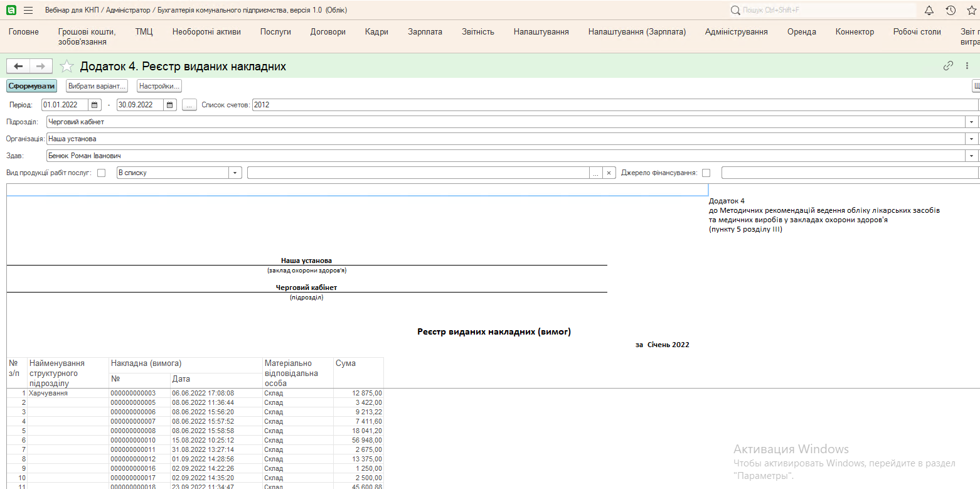Enable the Джерело фінансування checkbox
Viewport: 980px width, 489px height.
pyautogui.click(x=706, y=173)
